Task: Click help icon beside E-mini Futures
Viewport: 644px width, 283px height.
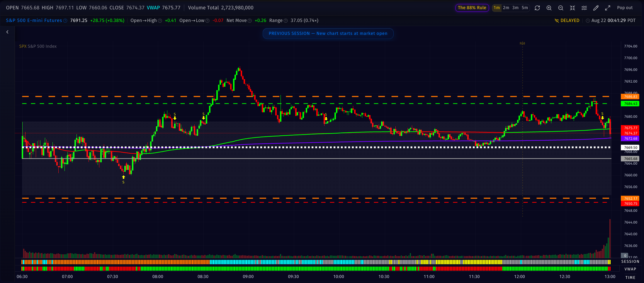Action: tap(65, 21)
